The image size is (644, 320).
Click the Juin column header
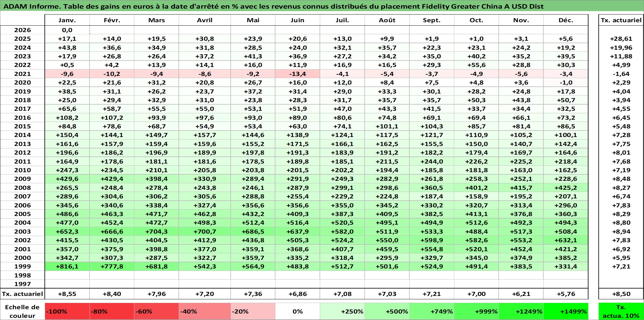(297, 20)
